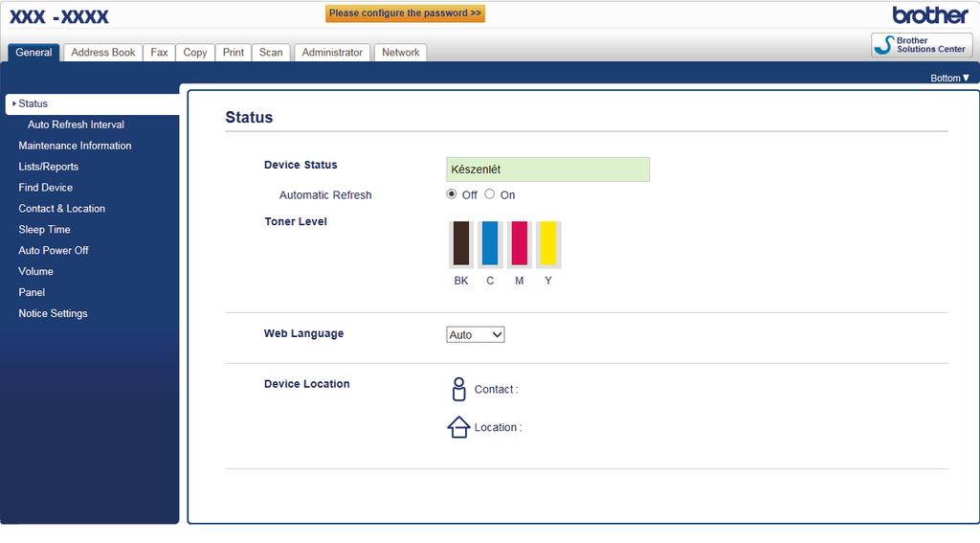Click the 'Contact :' text

pos(497,389)
